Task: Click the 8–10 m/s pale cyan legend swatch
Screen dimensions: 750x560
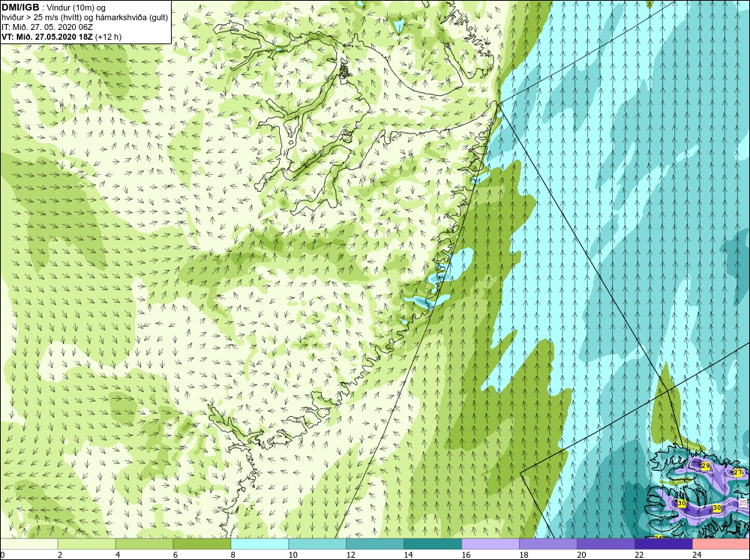Action: coord(259,544)
